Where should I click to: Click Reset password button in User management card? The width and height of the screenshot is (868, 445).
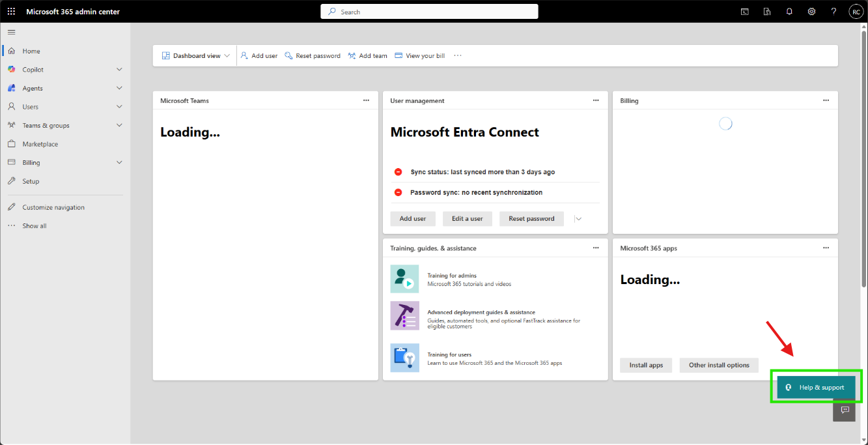[x=531, y=219]
